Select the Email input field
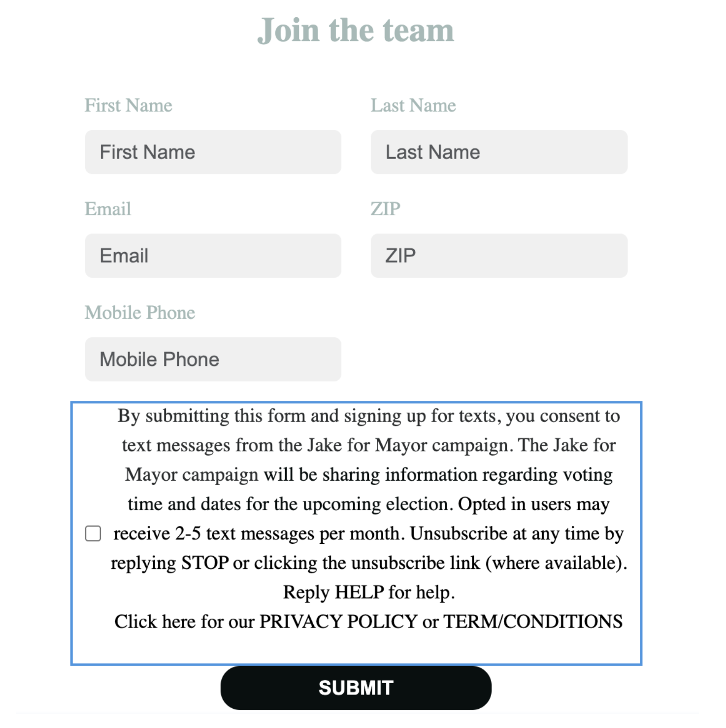 213,256
